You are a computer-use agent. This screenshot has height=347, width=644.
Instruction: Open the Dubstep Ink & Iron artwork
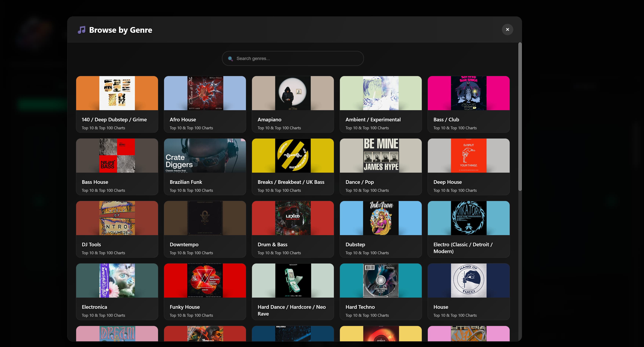tap(381, 218)
